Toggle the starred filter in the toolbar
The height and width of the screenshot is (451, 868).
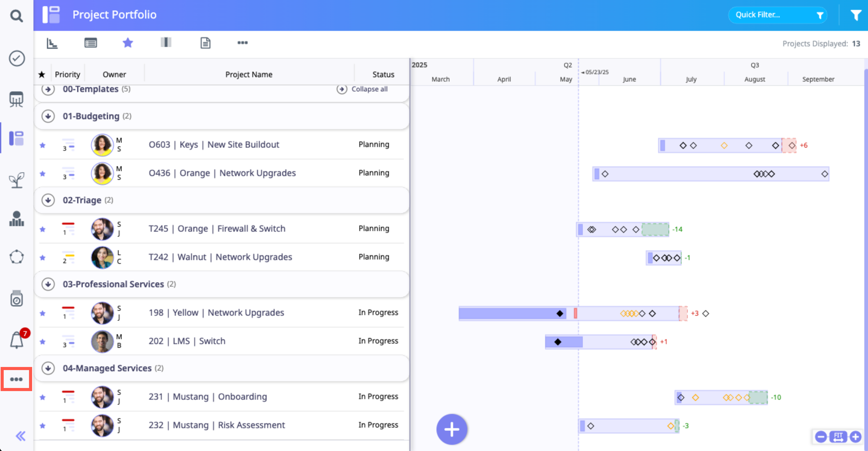(x=128, y=43)
